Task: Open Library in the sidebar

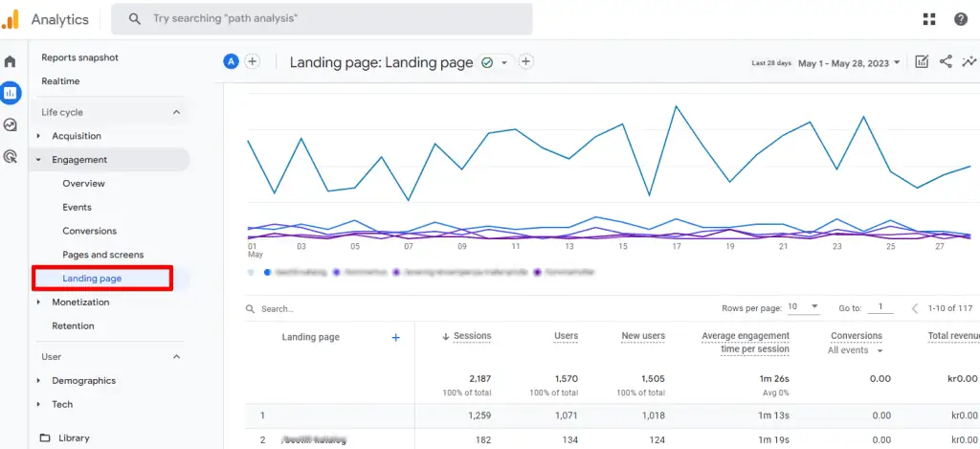Action: [74, 438]
